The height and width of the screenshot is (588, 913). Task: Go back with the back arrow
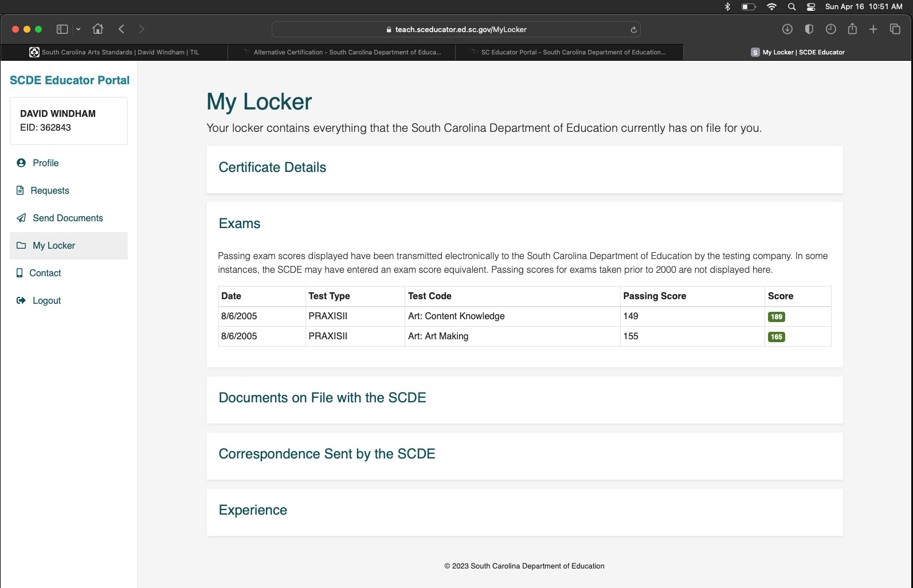(122, 29)
